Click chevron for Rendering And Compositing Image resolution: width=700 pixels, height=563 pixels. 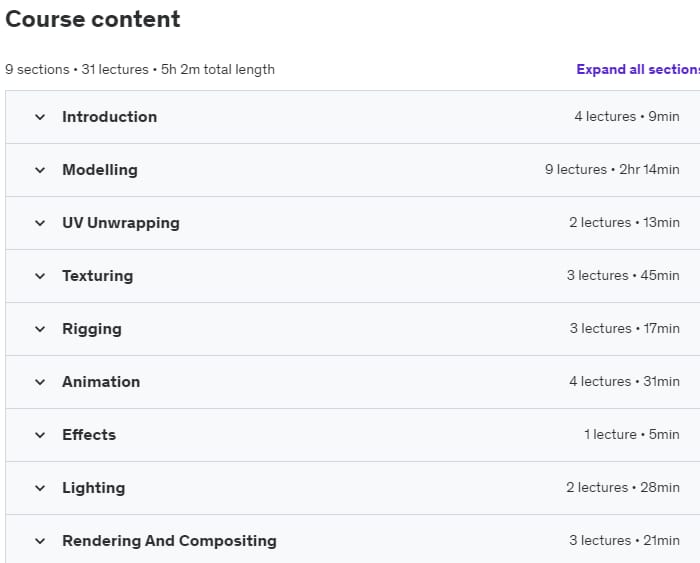pos(40,541)
